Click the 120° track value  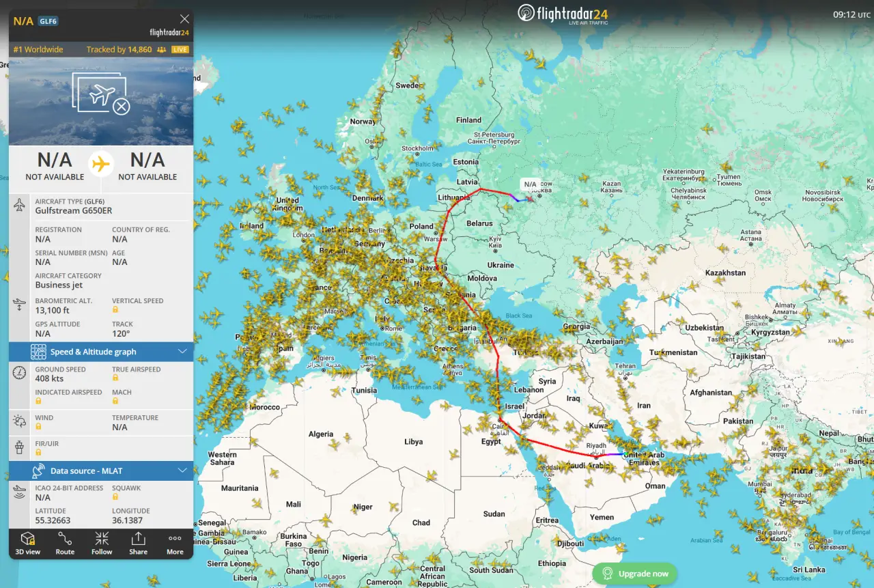(x=122, y=334)
